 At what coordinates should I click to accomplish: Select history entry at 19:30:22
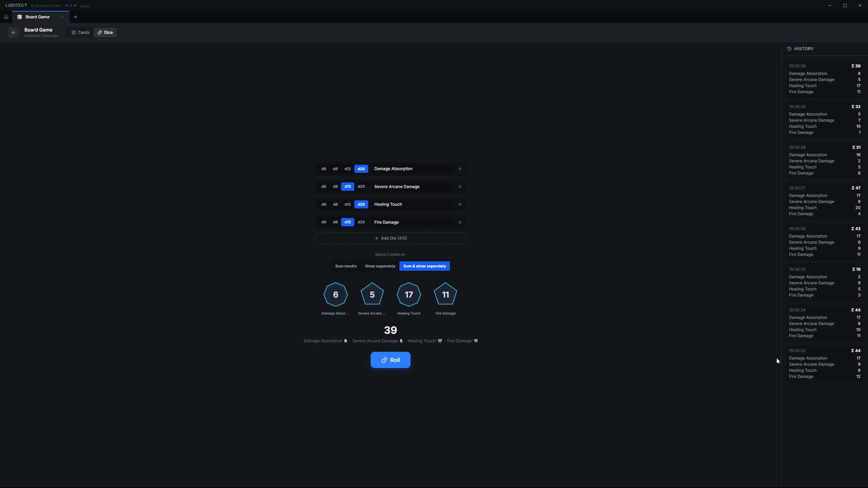pos(825,364)
